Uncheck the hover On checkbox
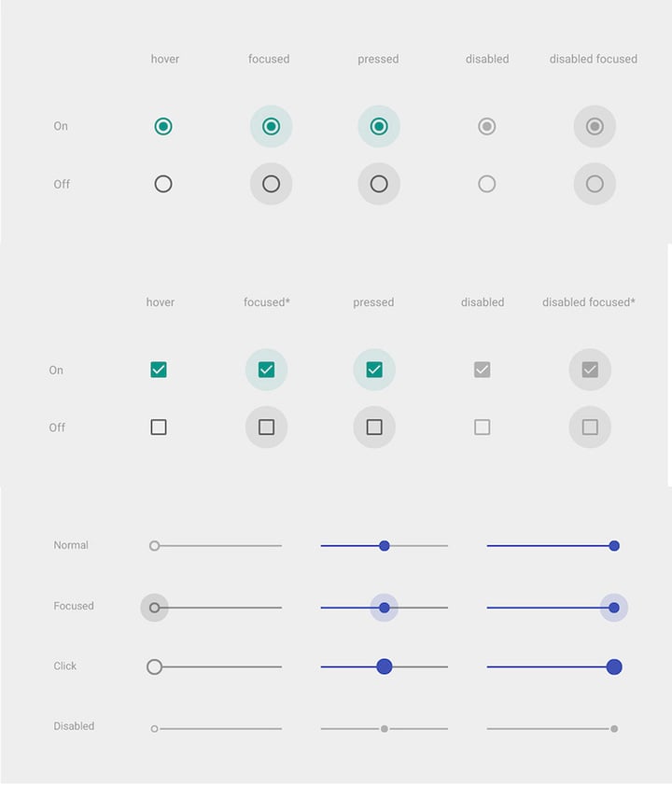This screenshot has height=785, width=672. pyautogui.click(x=159, y=370)
